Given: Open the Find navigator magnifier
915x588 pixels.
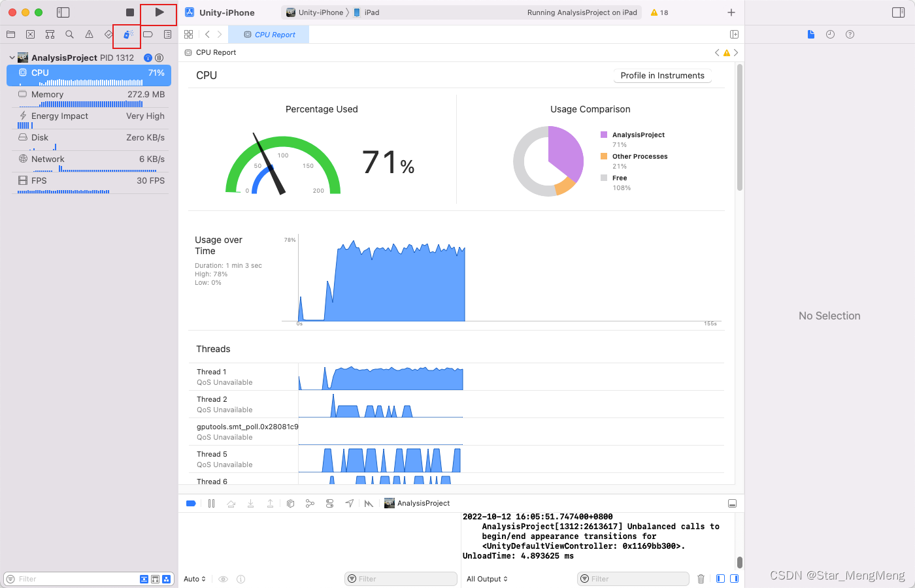Looking at the screenshot, I should point(70,35).
